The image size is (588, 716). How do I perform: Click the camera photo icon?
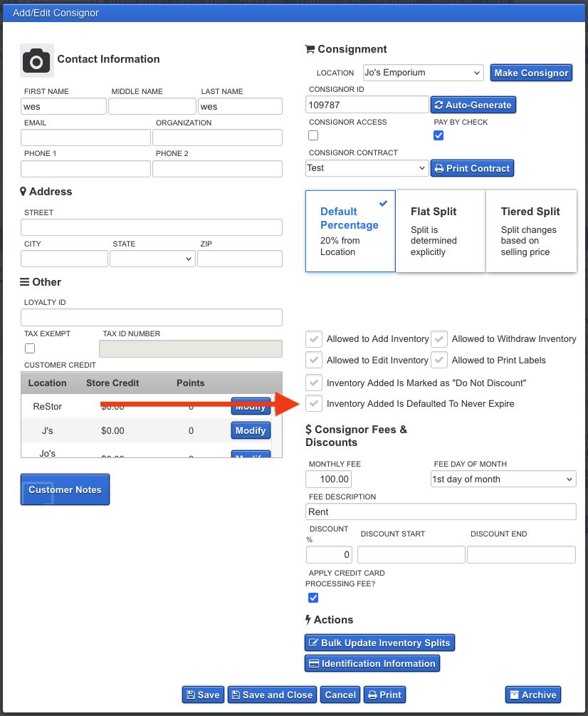(x=36, y=61)
